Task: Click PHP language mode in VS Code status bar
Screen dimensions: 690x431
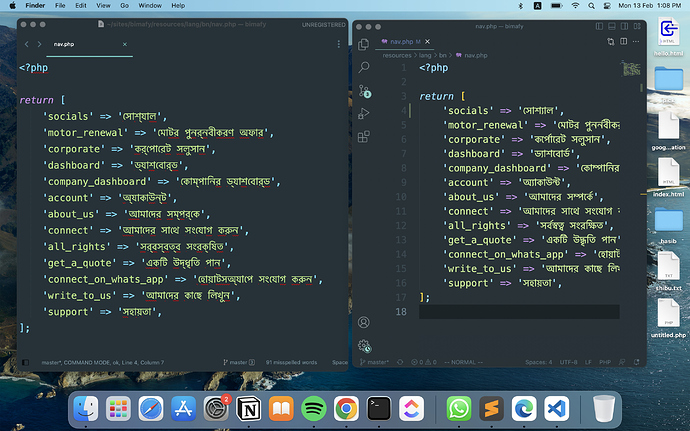Action: (x=605, y=362)
